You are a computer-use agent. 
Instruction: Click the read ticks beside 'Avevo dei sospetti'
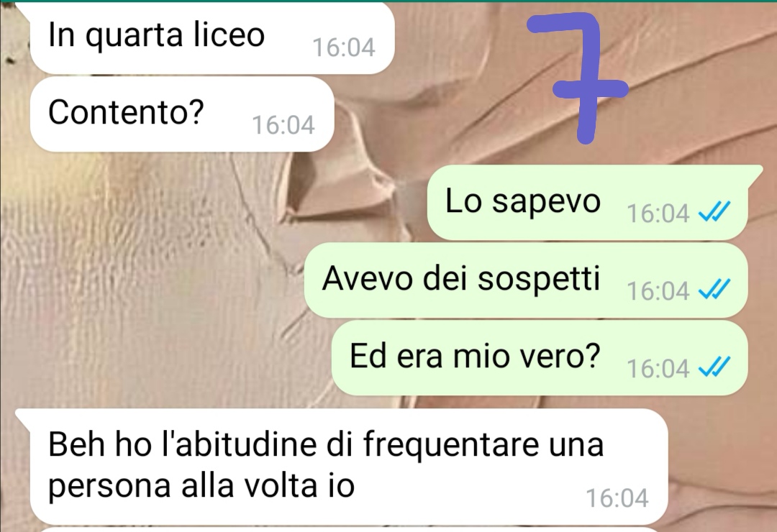pos(714,289)
